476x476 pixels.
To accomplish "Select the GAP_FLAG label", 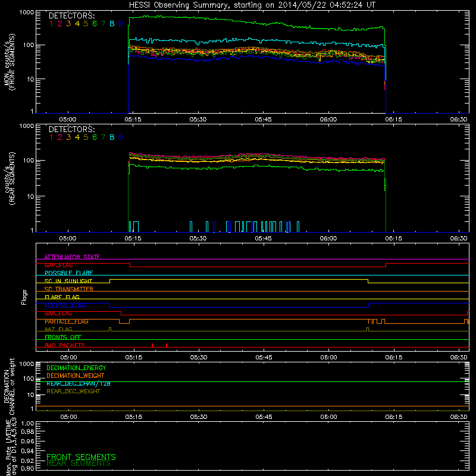I will pyautogui.click(x=58, y=265).
